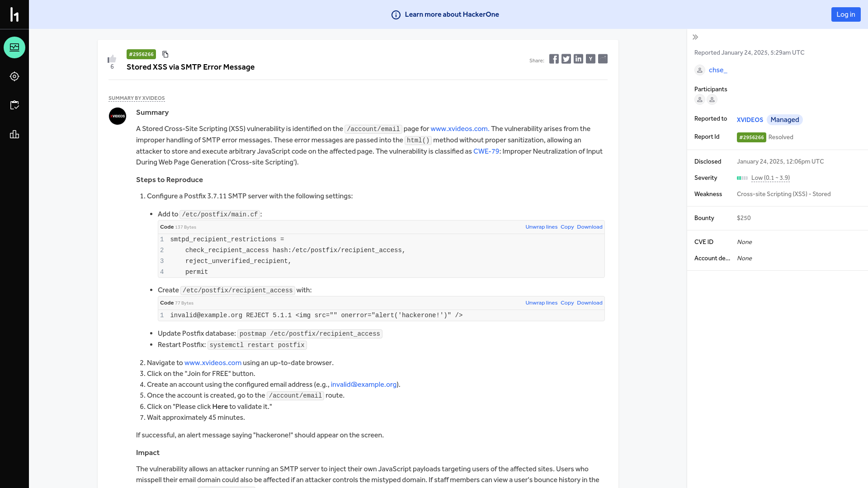Click the upvote count '6'

coord(112,67)
